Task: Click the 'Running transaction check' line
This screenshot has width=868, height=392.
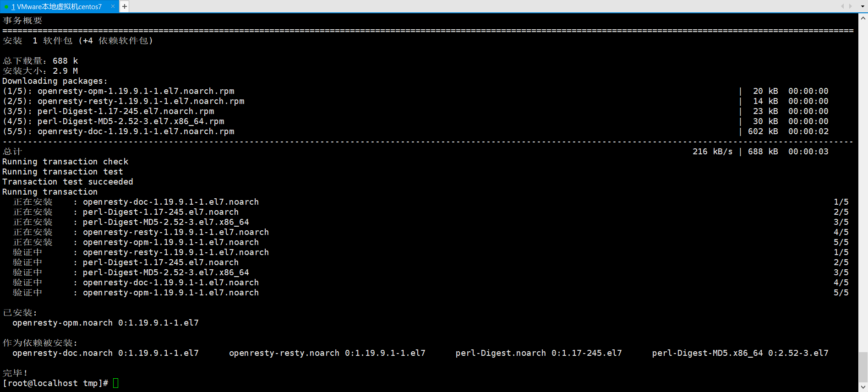Action: pyautogui.click(x=66, y=162)
